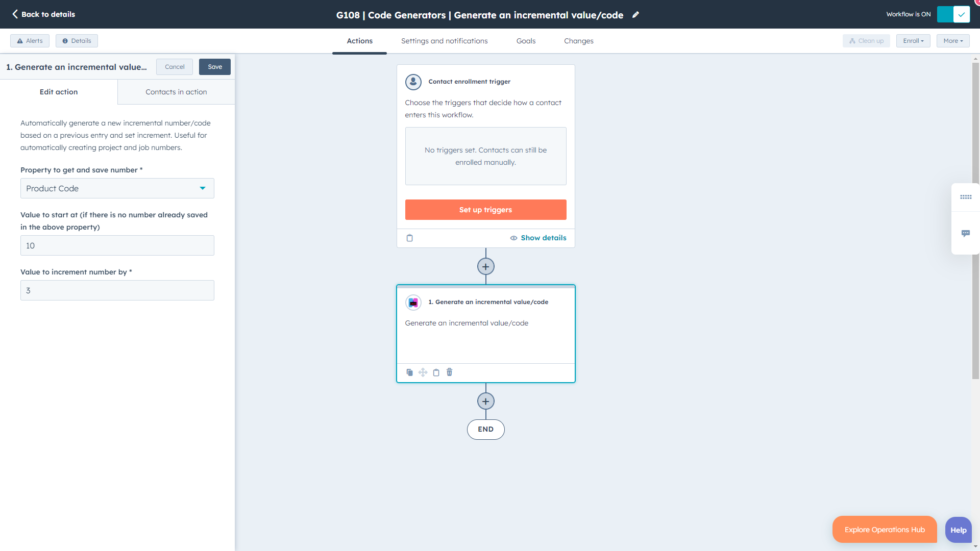
Task: Switch to the Contacts in action tab
Action: coord(176,92)
